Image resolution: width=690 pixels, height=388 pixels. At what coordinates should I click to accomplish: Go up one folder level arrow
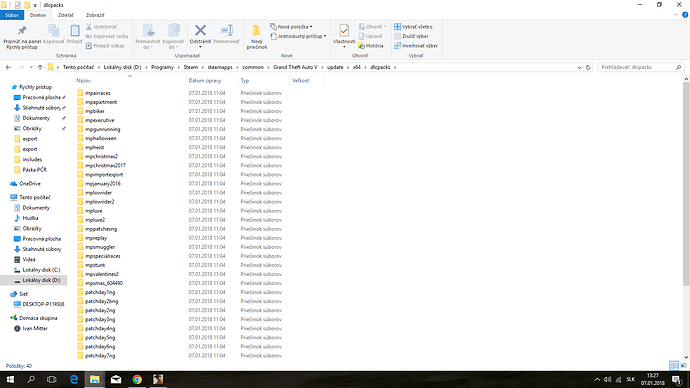40,67
